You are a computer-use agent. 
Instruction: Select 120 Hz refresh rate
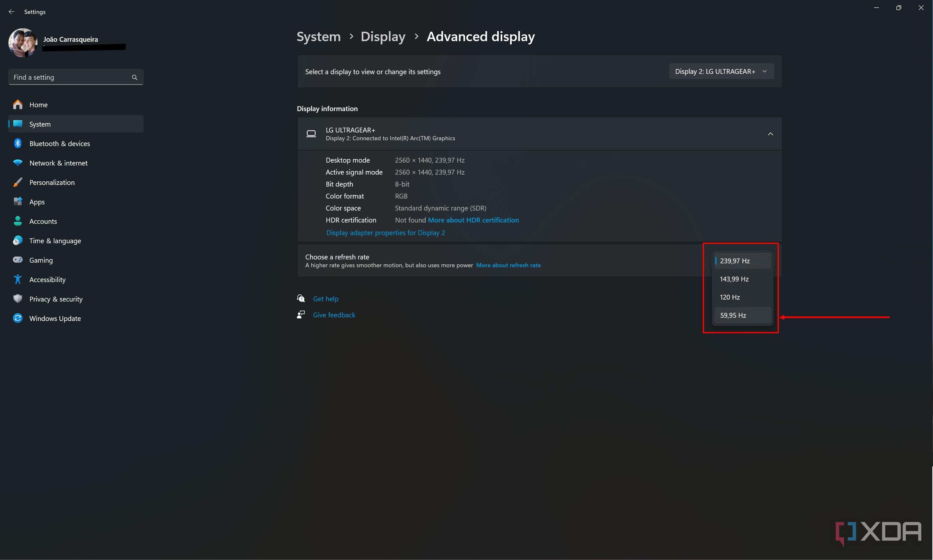[x=743, y=297]
